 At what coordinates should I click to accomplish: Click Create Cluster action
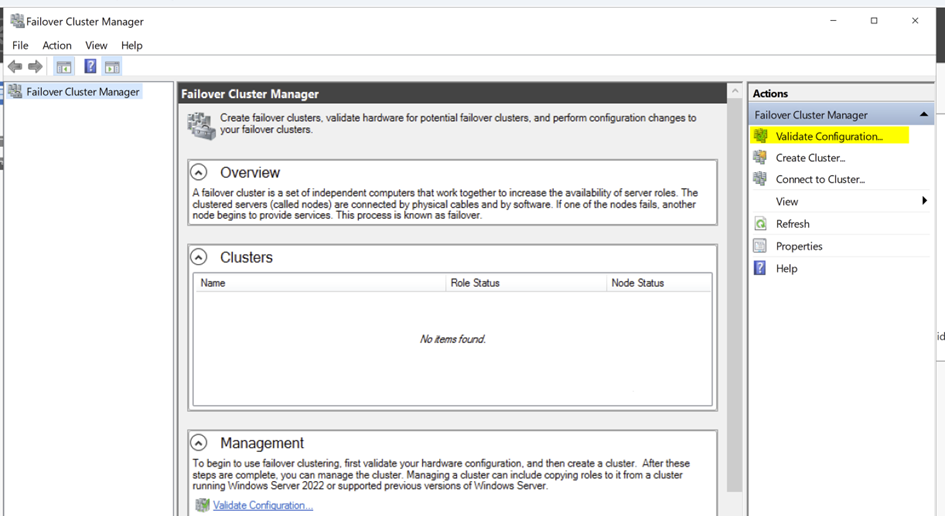click(811, 158)
